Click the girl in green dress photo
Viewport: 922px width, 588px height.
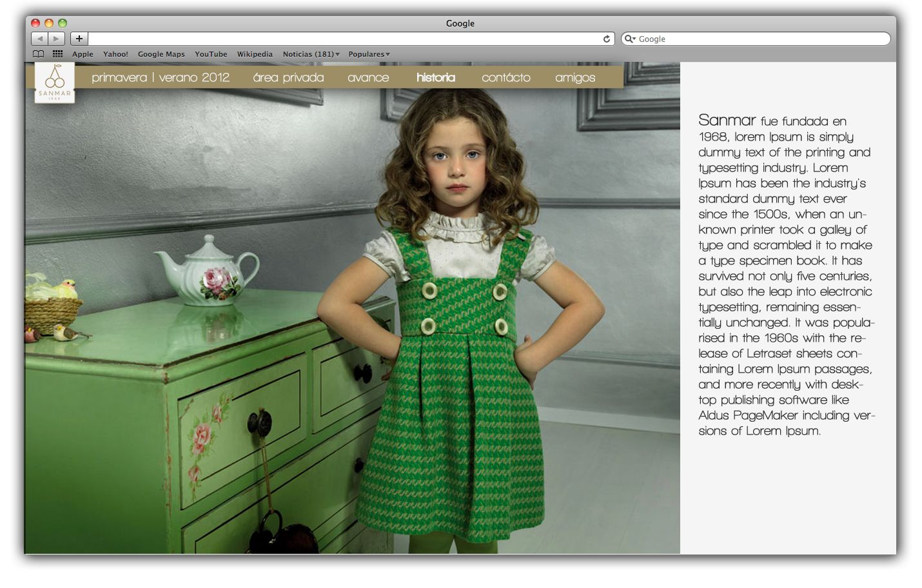pos(352,308)
